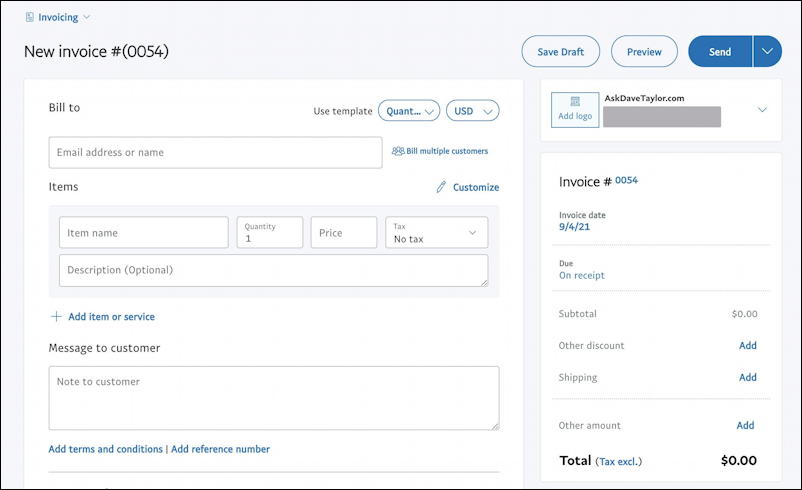Click the New invoice #(0054) heading

point(96,51)
